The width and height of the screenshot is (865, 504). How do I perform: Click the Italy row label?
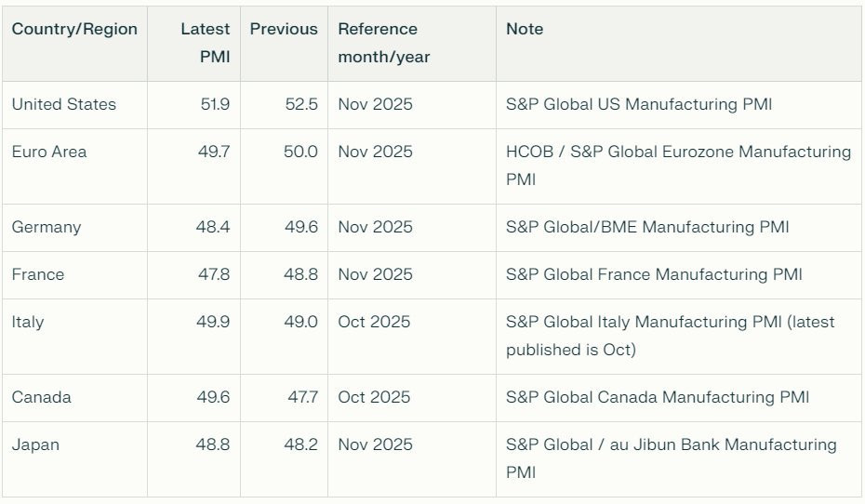click(28, 322)
